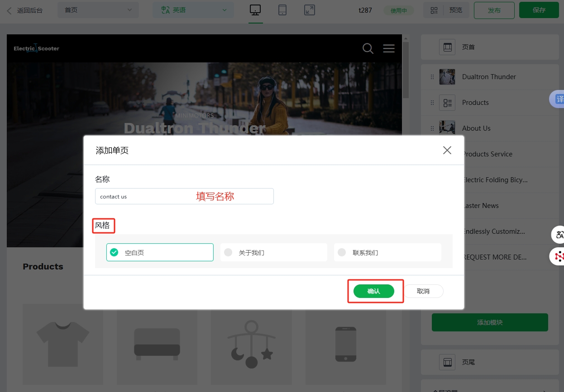Select the Electric Folding Bicycle module

coord(511,180)
